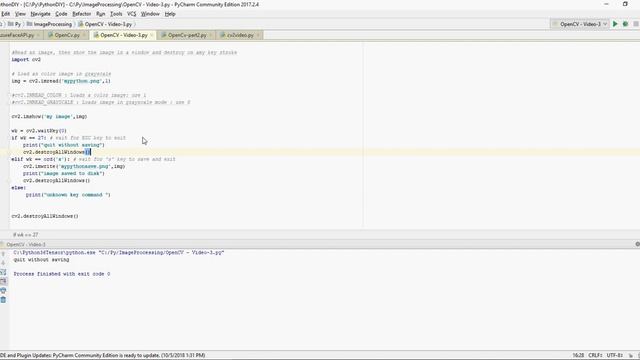Click the elif wk == ord('s') line
Viewport: 640px width, 360px height.
(93, 159)
